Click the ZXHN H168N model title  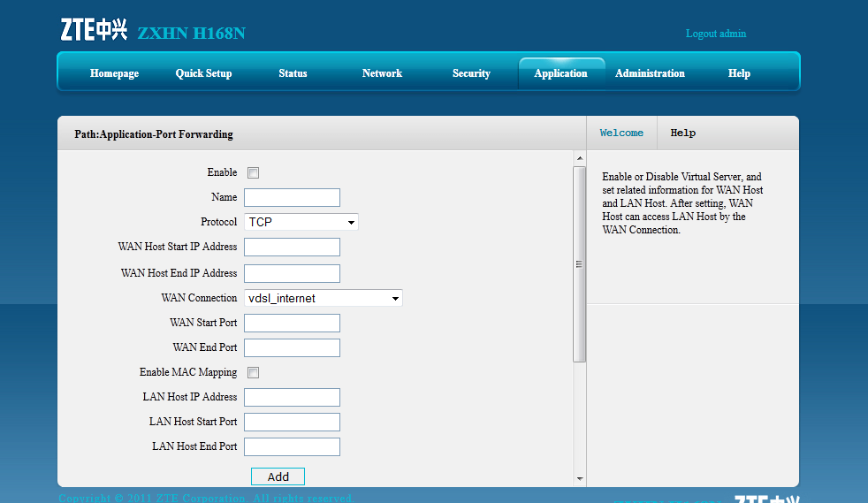tap(192, 34)
